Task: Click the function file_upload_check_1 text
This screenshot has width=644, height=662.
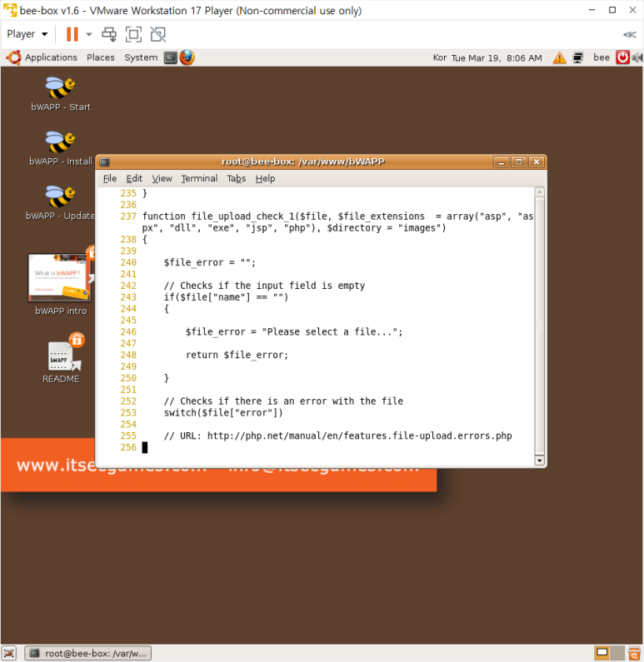Action: [x=218, y=217]
